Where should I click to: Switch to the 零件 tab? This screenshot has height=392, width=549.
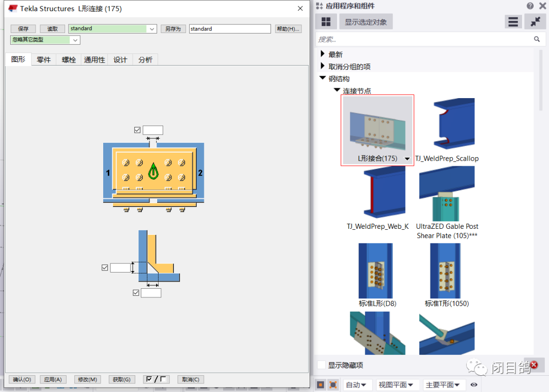[44, 60]
